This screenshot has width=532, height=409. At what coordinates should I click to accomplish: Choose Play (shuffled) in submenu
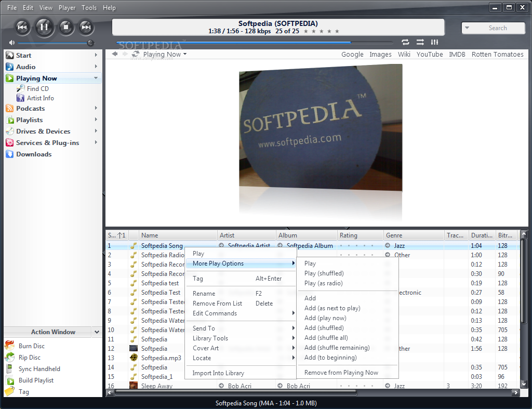pos(347,273)
